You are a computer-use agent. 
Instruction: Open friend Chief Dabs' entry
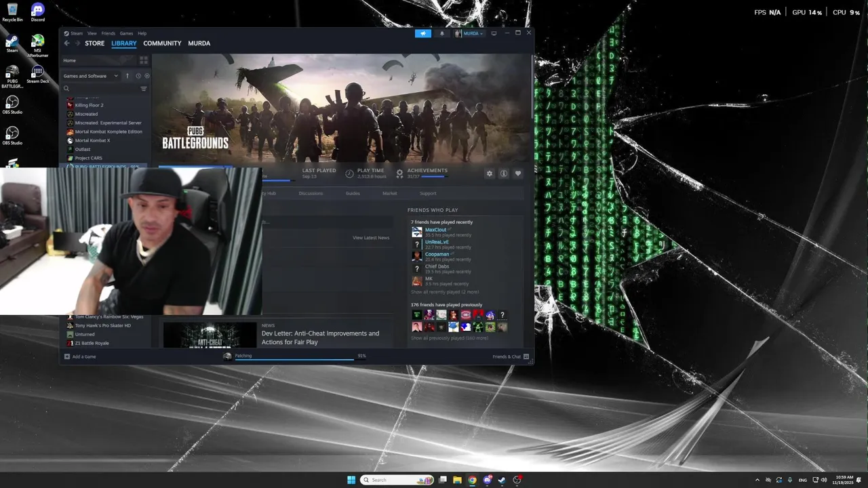pos(441,269)
